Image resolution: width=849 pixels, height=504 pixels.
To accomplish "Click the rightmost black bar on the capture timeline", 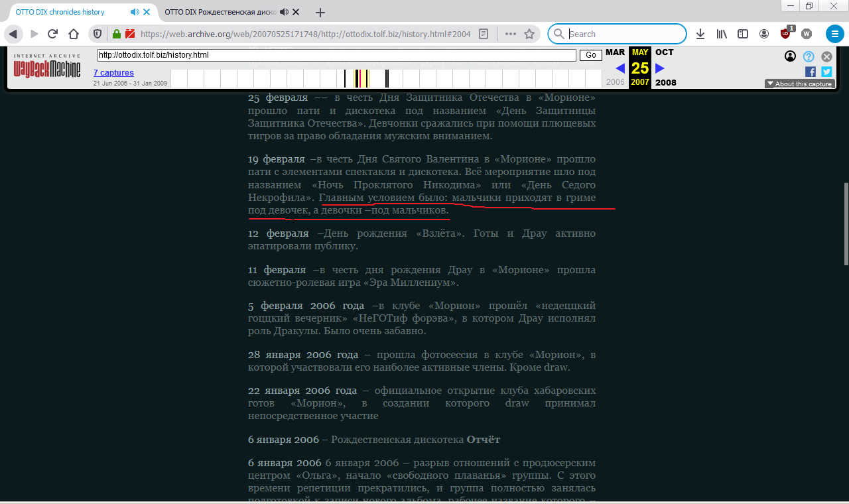I will 387,78.
